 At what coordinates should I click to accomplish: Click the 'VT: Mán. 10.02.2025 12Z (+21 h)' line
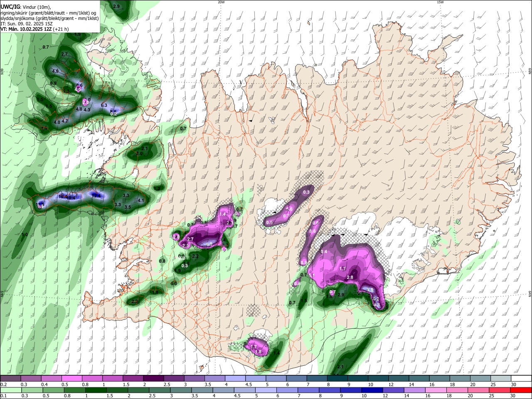[35, 29]
